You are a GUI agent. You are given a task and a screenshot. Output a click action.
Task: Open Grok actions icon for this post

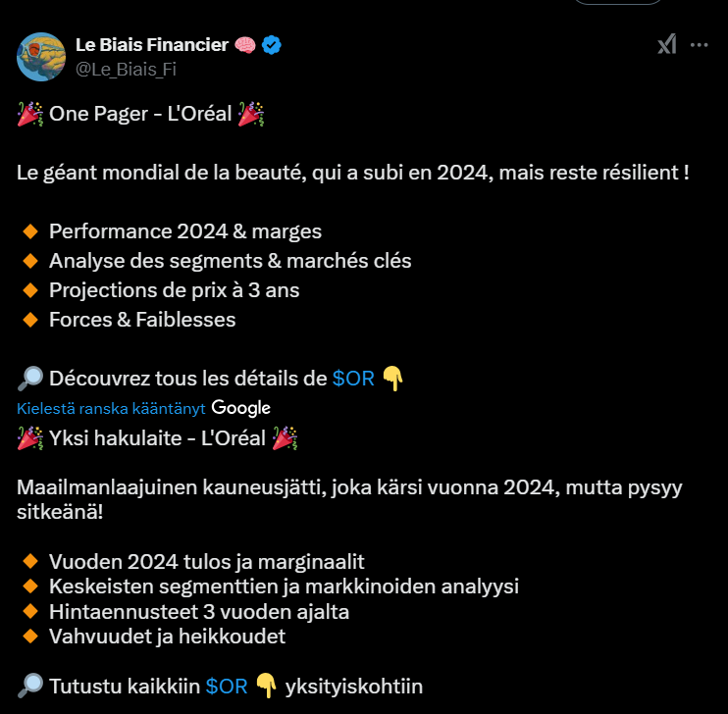pyautogui.click(x=666, y=45)
